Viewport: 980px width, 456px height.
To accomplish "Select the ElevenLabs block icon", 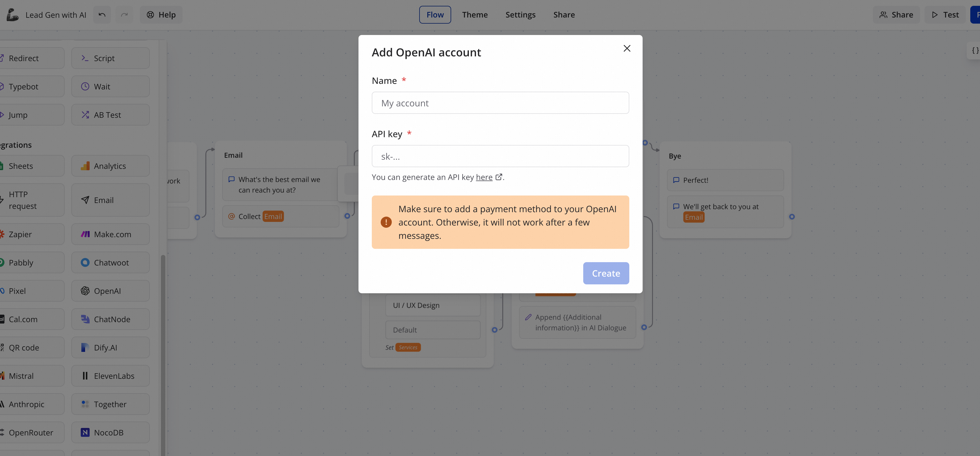I will coord(85,376).
